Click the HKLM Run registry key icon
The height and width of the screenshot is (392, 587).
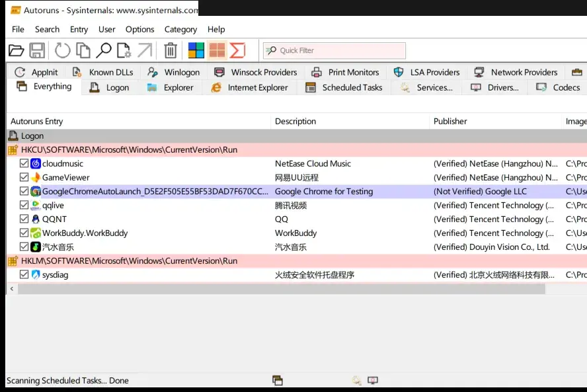13,261
